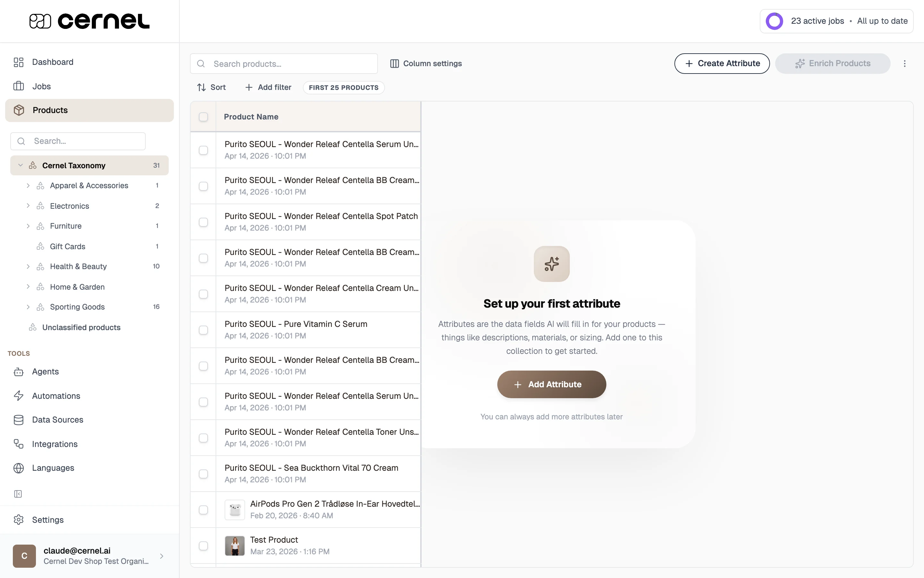Click the First 25 Products chip
This screenshot has height=578, width=924.
point(344,88)
